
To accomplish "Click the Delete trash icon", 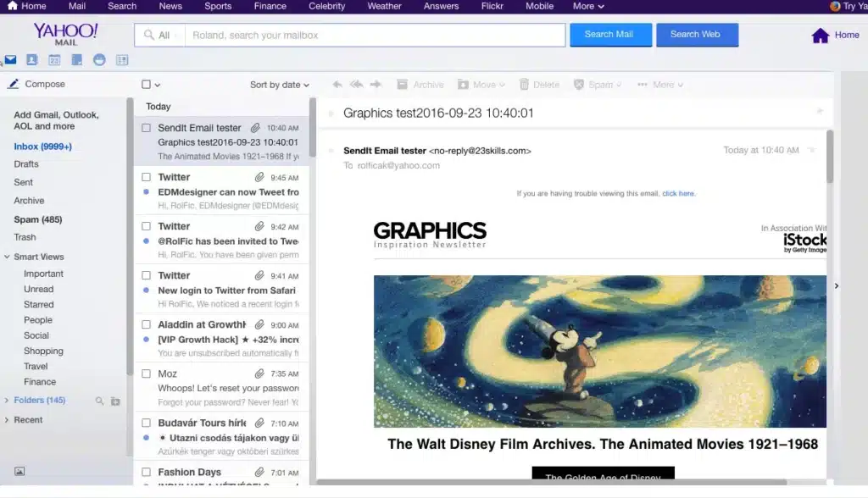I will point(525,84).
